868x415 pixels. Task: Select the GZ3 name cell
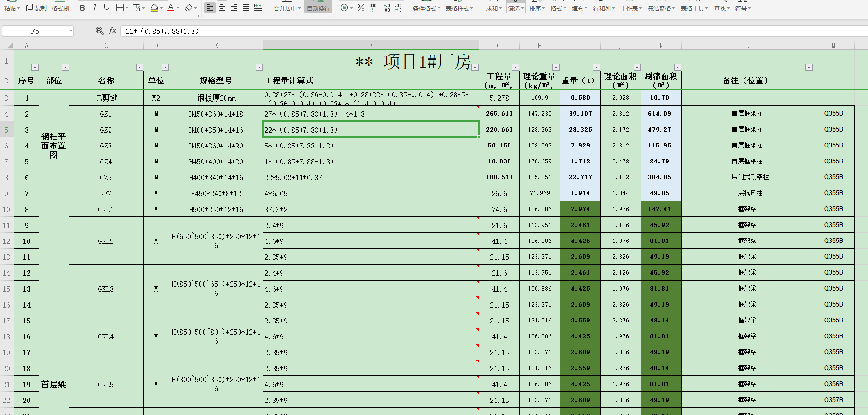pos(106,146)
